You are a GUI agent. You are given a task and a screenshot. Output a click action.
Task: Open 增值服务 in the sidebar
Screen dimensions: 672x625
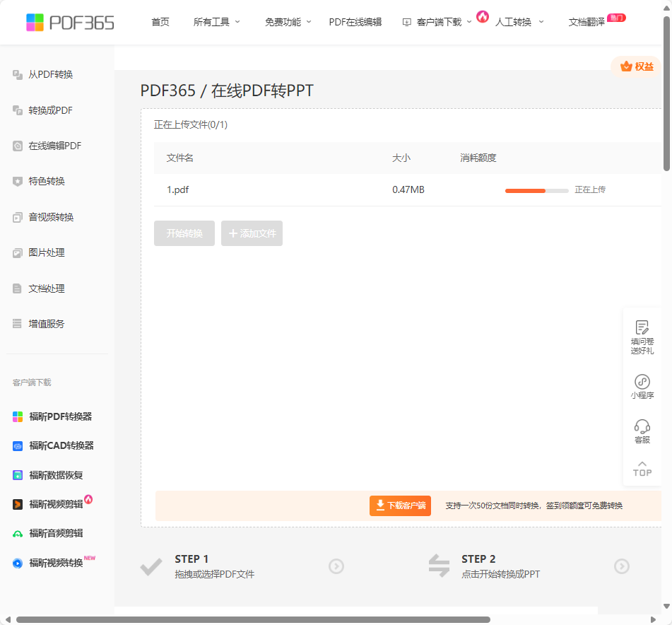click(47, 324)
